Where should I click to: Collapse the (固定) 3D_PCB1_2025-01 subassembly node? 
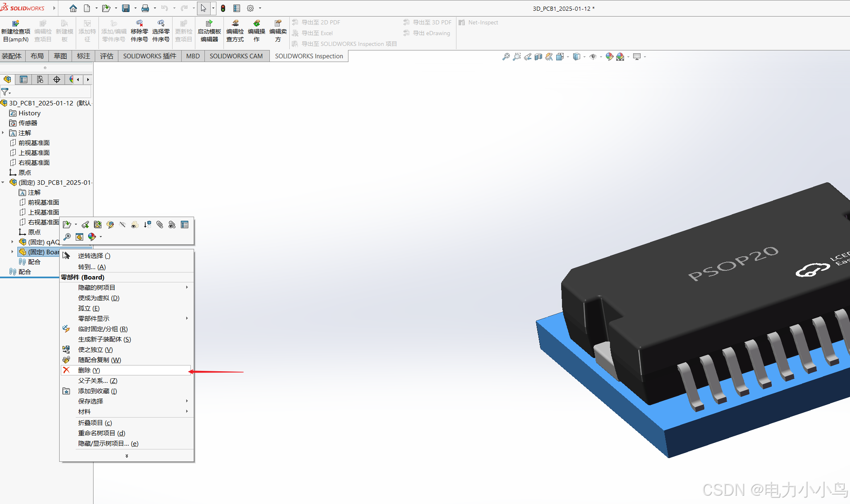3,182
